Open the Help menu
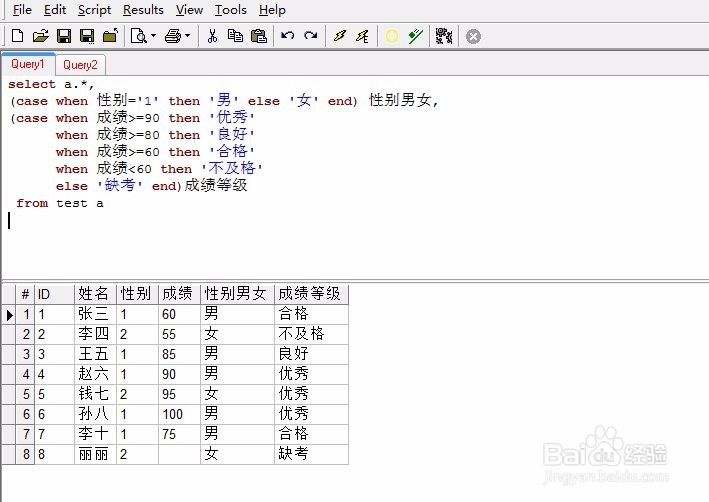Viewport: 709px width, 502px height. click(272, 10)
